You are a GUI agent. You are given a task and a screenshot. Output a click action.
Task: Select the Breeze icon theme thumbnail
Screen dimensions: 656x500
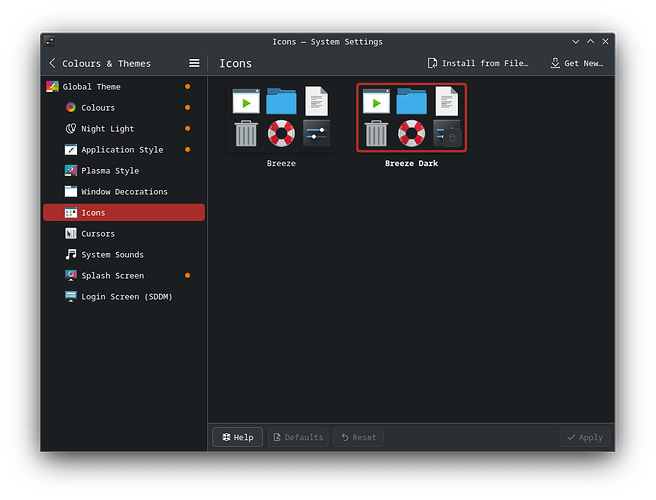(281, 117)
